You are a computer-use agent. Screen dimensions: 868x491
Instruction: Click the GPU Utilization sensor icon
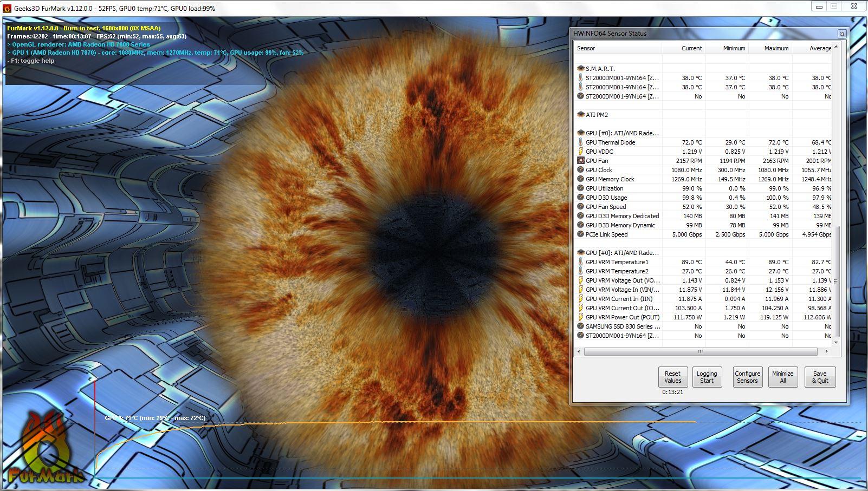(581, 188)
